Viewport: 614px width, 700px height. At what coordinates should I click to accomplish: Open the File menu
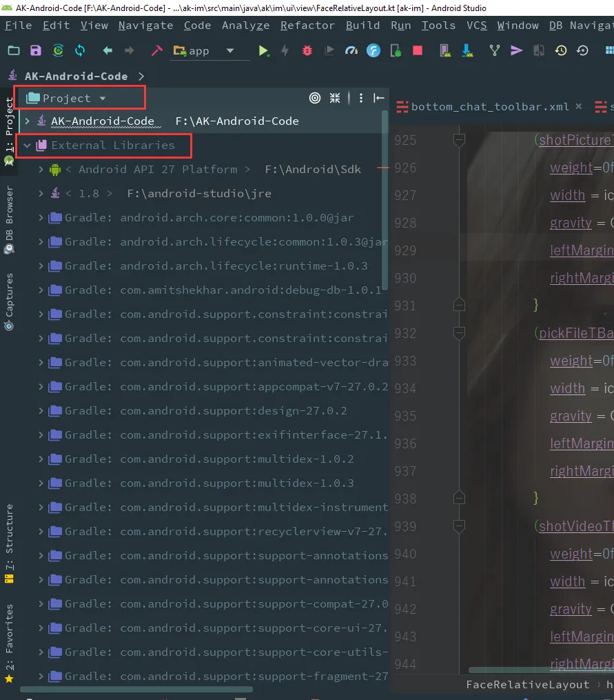pos(19,26)
